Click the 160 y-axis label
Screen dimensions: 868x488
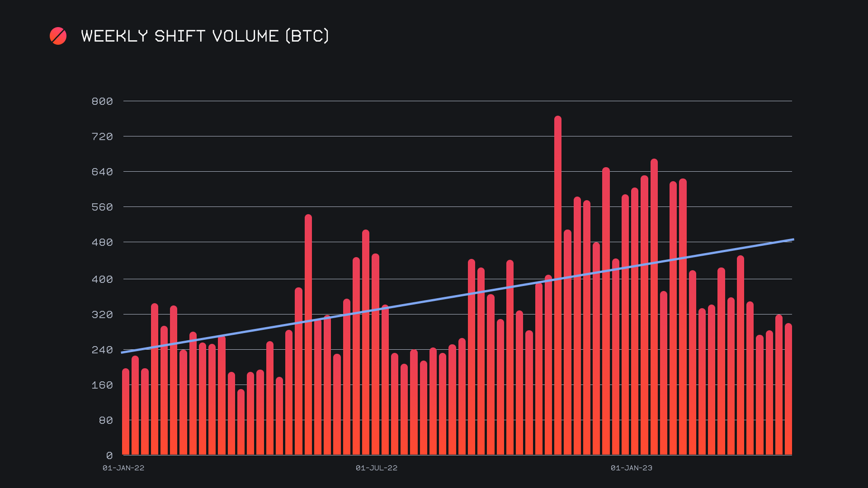click(x=102, y=385)
